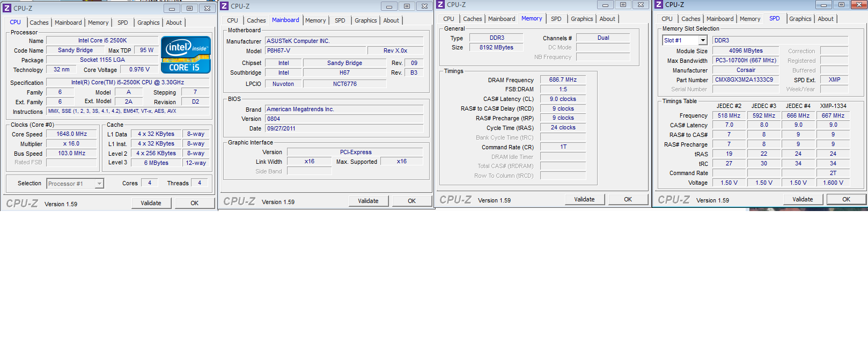This screenshot has width=868, height=348.
Task: Click the CPU-Z icon in Mainboard window title bar
Action: 224,6
